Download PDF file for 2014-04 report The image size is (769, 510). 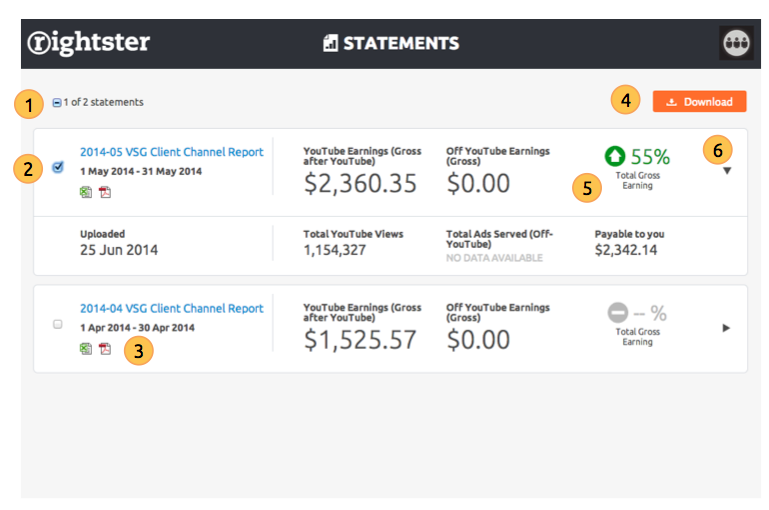point(105,349)
